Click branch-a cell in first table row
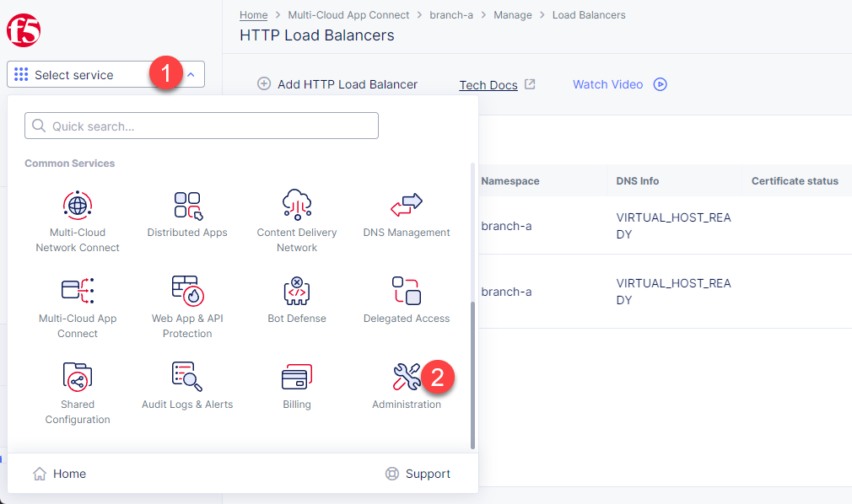 tap(506, 226)
